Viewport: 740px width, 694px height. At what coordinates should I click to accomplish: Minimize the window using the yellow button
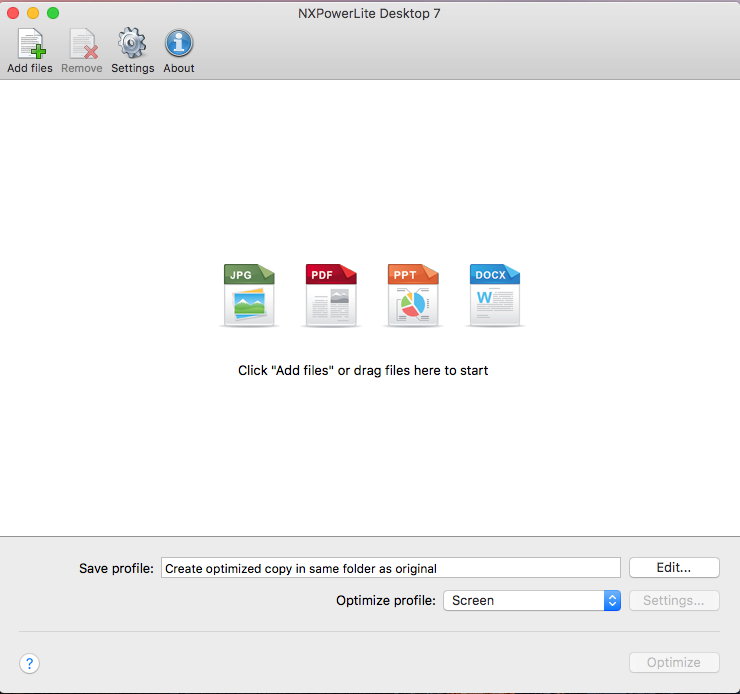pos(33,13)
